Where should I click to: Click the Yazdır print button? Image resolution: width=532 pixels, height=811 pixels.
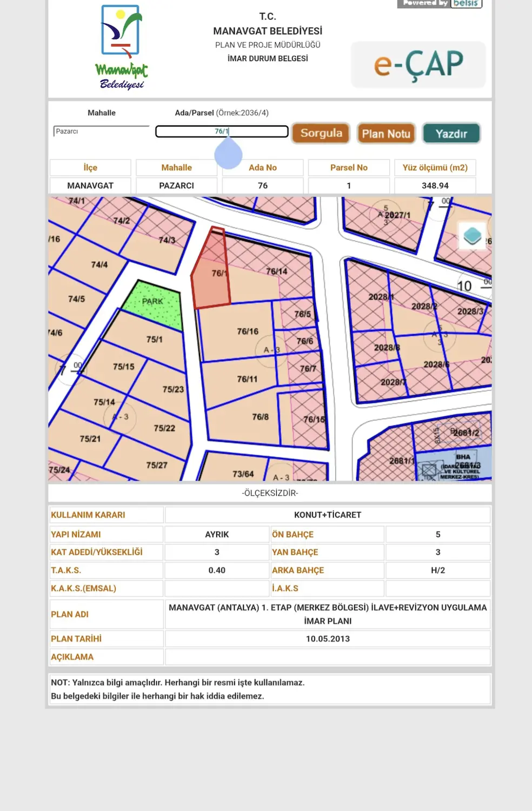click(x=451, y=134)
